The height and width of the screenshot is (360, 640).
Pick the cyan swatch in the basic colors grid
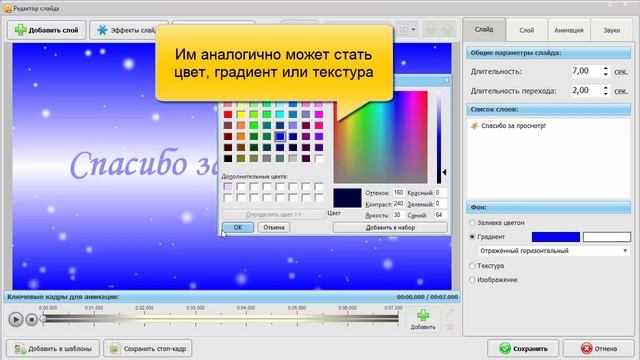280,115
